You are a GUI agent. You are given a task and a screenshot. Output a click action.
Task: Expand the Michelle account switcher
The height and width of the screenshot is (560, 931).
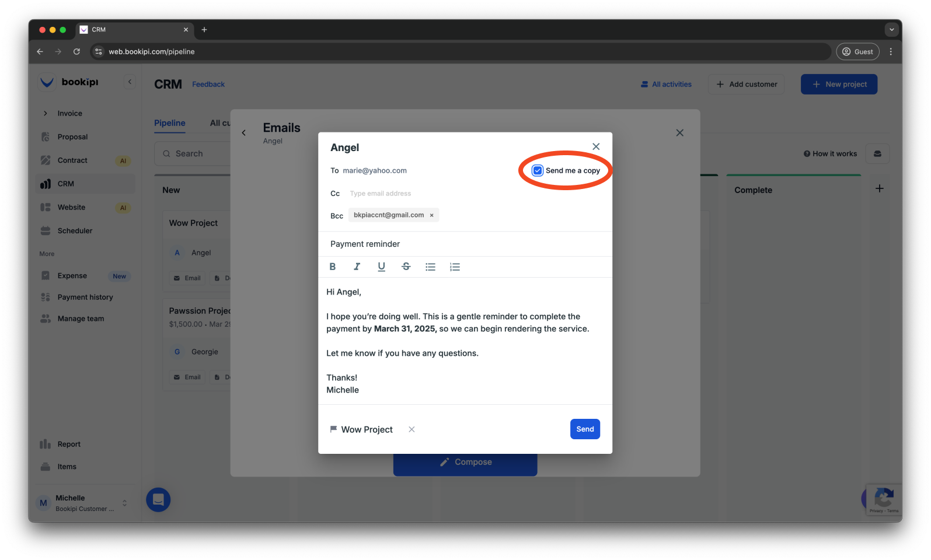pyautogui.click(x=124, y=503)
